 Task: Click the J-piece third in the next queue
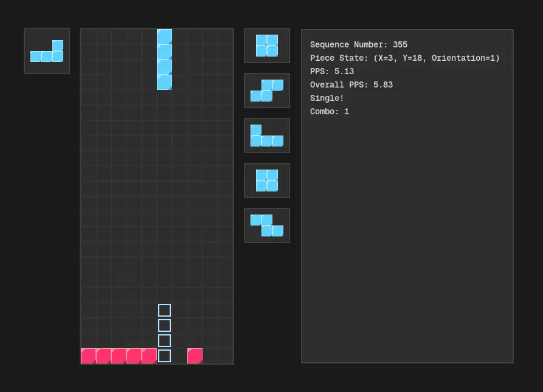point(267,135)
